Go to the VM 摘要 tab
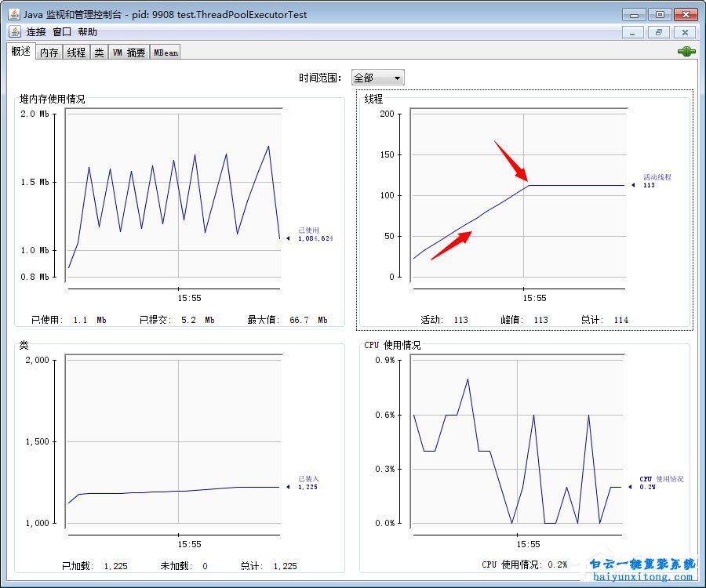The image size is (706, 588). click(x=129, y=53)
